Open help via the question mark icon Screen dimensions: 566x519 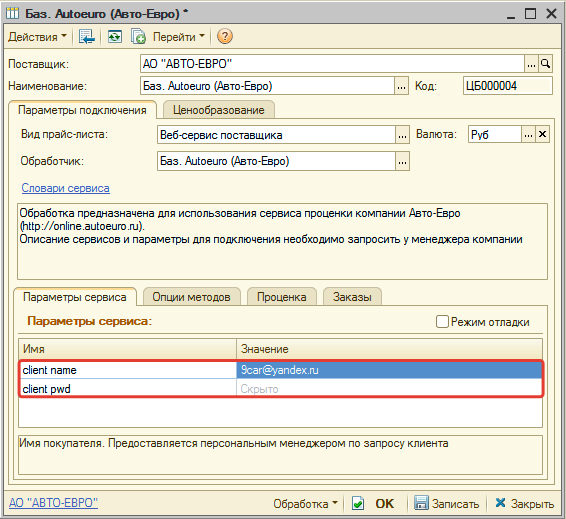225,36
